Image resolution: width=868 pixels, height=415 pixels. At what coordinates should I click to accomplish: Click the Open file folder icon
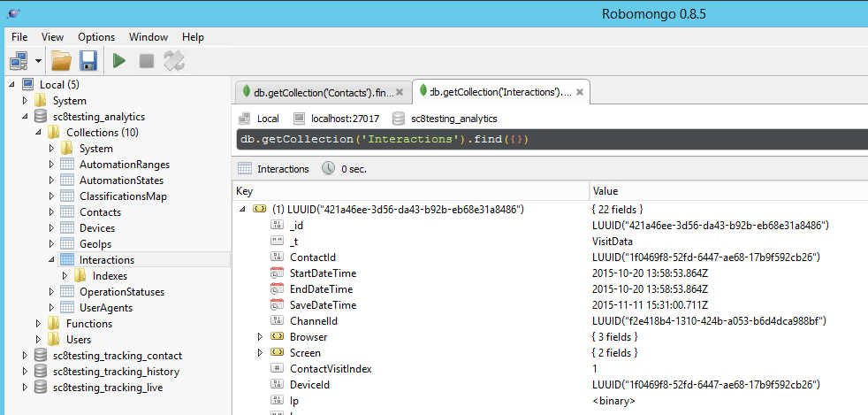[62, 61]
